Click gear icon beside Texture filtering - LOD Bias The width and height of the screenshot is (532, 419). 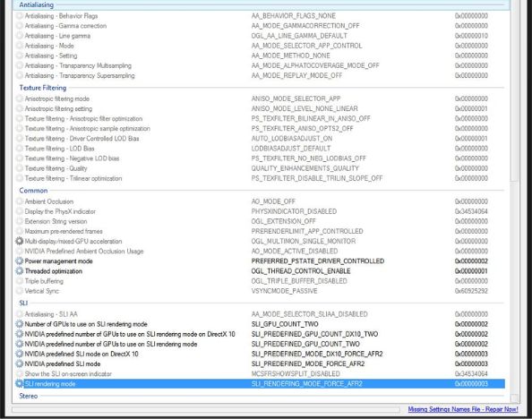(x=20, y=149)
